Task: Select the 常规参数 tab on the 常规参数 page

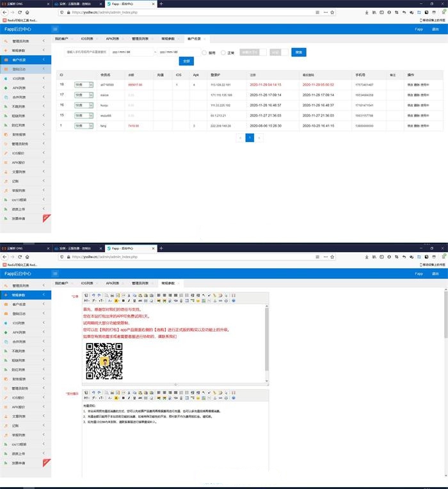Action: point(168,283)
